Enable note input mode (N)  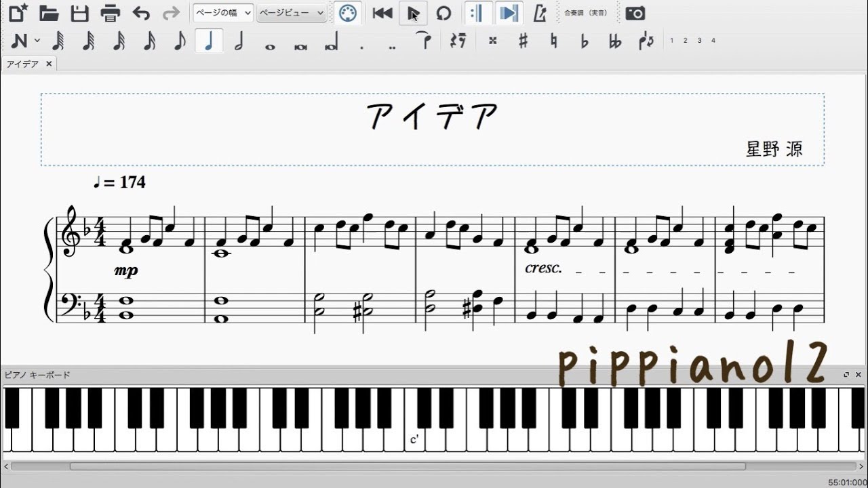point(19,41)
